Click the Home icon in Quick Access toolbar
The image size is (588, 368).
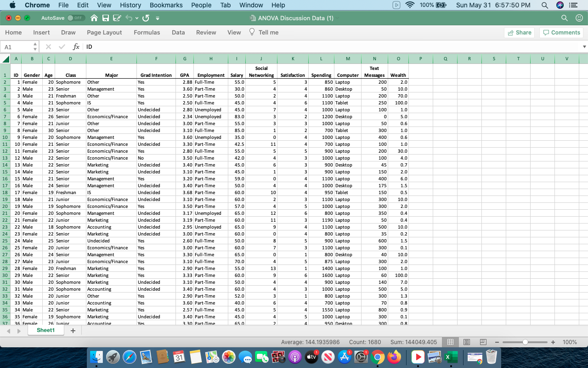pos(94,18)
